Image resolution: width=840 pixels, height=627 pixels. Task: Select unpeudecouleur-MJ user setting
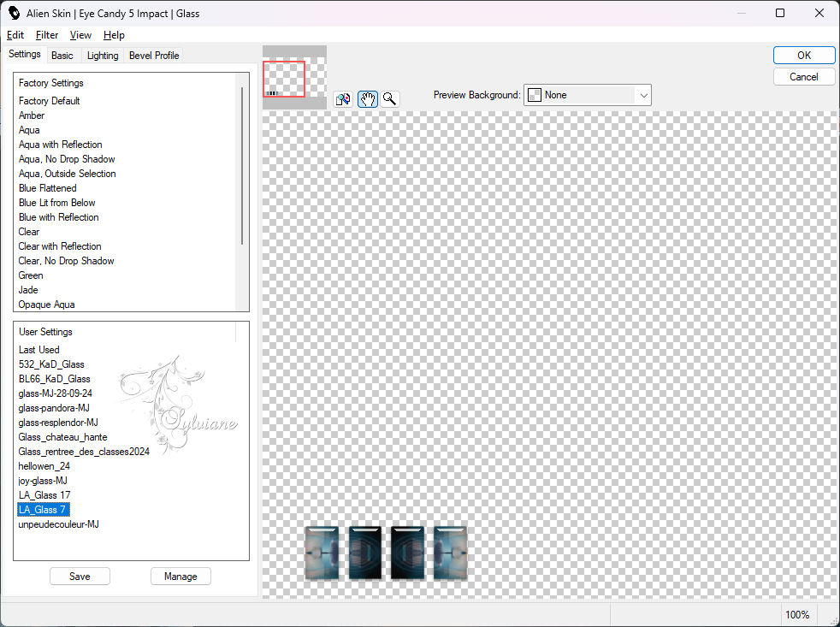(x=58, y=524)
